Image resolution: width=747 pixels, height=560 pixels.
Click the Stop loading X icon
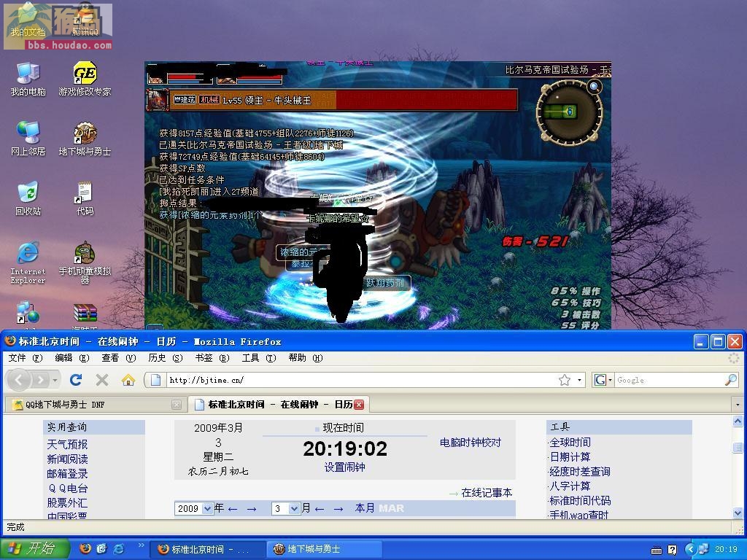point(102,379)
